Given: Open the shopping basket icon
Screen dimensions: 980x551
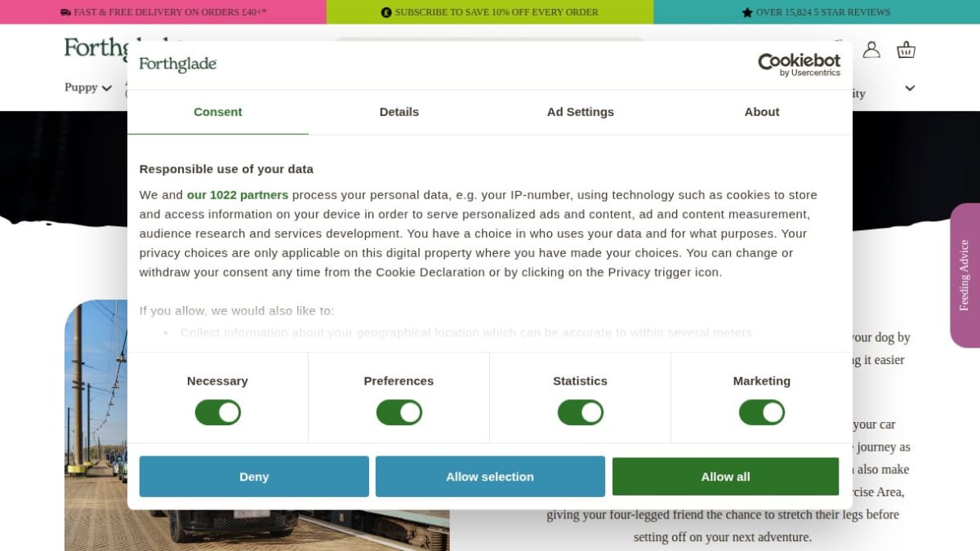Looking at the screenshot, I should tap(906, 50).
